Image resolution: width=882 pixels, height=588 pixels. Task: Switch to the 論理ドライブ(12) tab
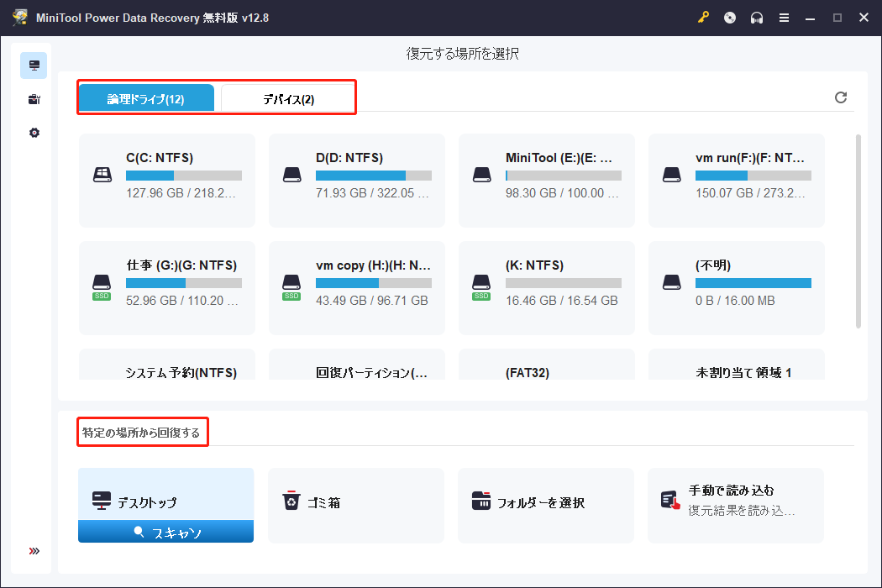[x=146, y=97]
